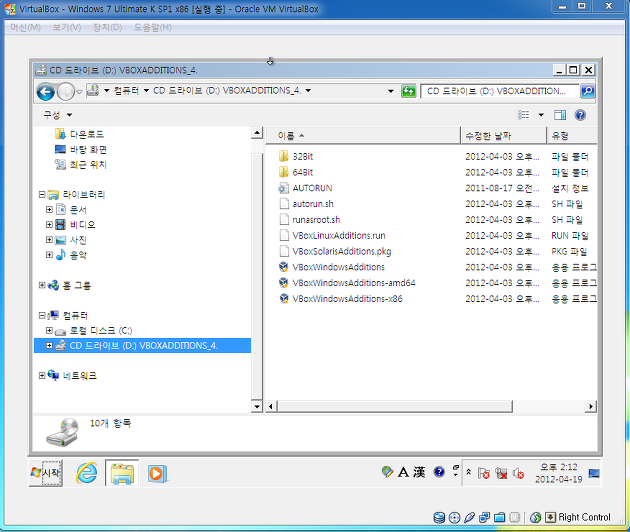Collapse the 컴퓨터 tree node
This screenshot has height=532, width=630.
point(42,315)
